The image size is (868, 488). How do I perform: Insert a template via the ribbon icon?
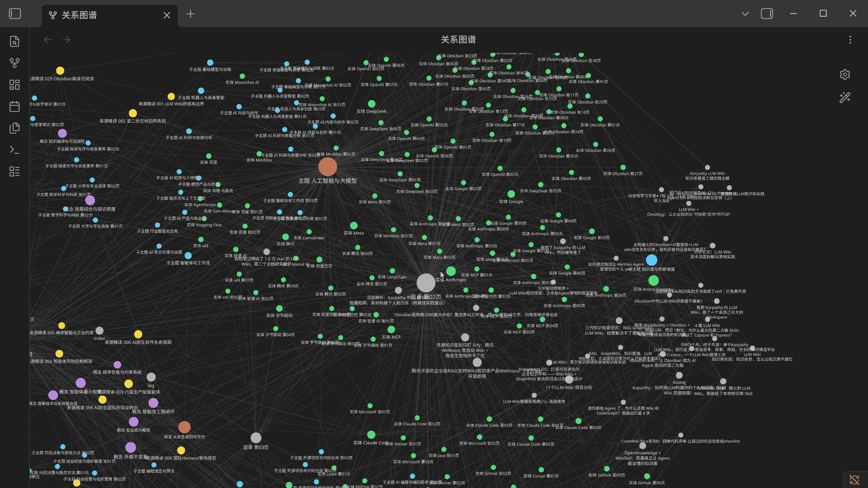click(x=15, y=129)
